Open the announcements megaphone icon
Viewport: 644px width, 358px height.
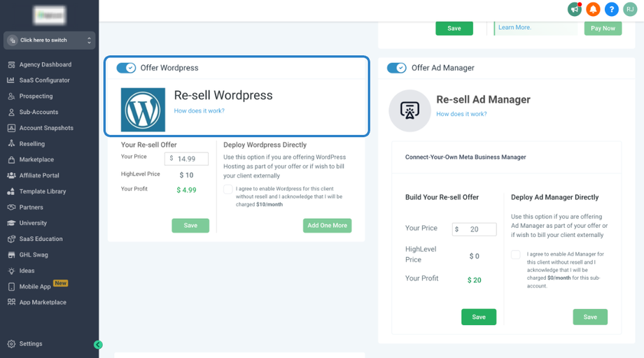[575, 9]
